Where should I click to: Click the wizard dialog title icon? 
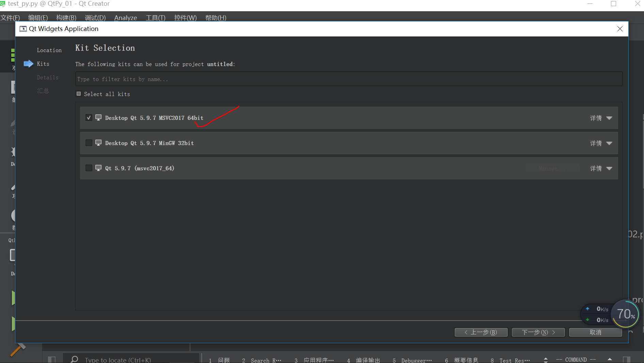(x=23, y=29)
